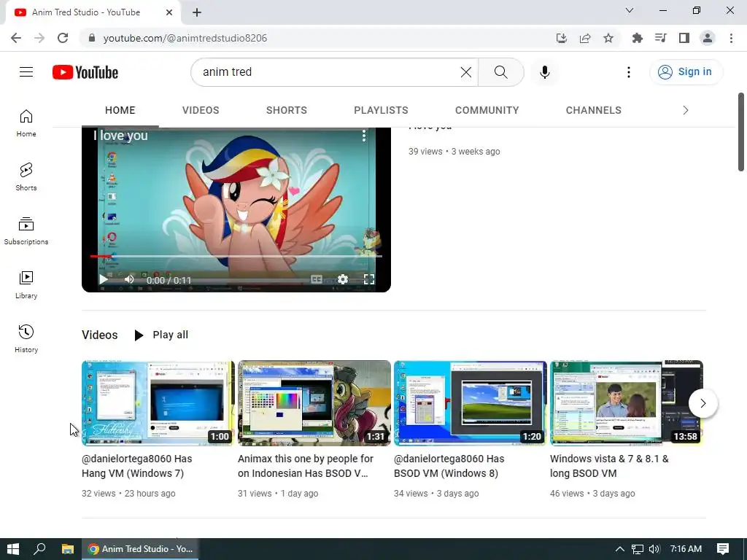The width and height of the screenshot is (747, 560).
Task: Start voice search with microphone icon
Action: click(545, 72)
